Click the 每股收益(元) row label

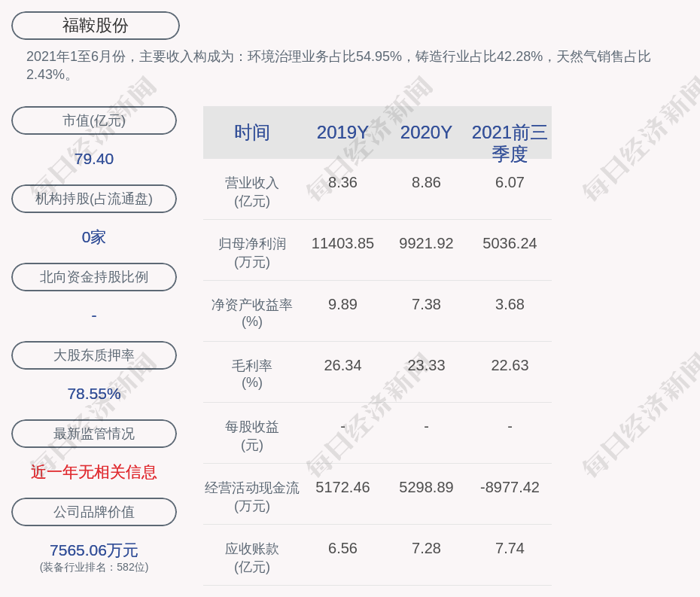(x=252, y=435)
